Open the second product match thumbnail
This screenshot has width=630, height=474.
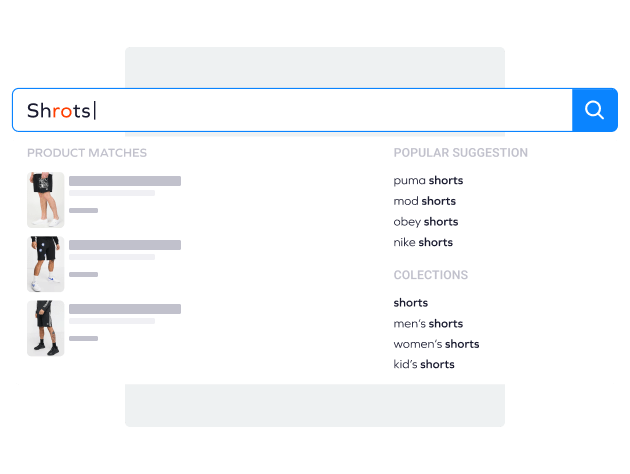click(x=45, y=264)
